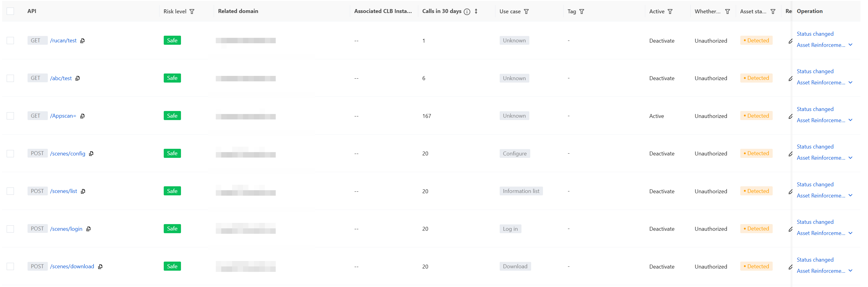Click edit pencil in /Appscan= row
This screenshot has height=287, width=868.
click(x=790, y=116)
